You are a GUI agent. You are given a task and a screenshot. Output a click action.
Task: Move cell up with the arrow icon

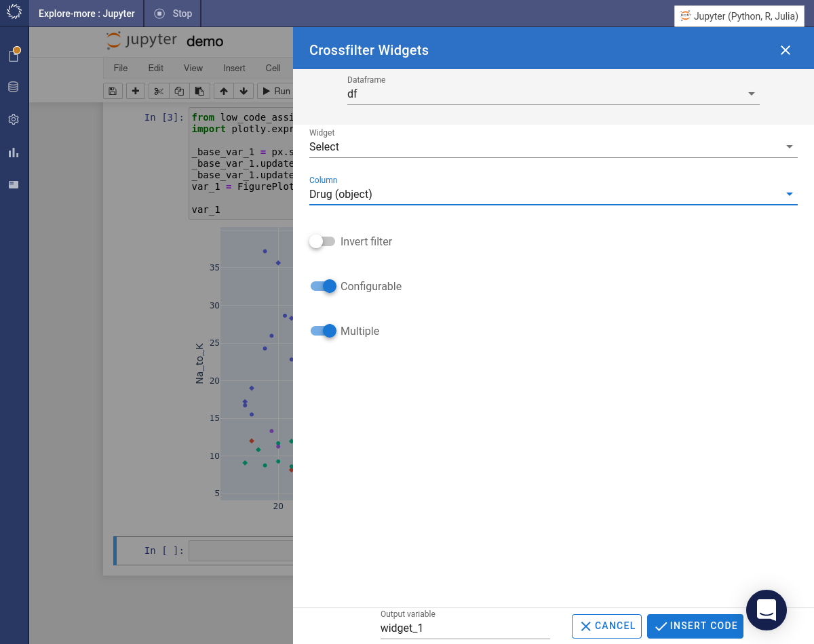tap(224, 91)
